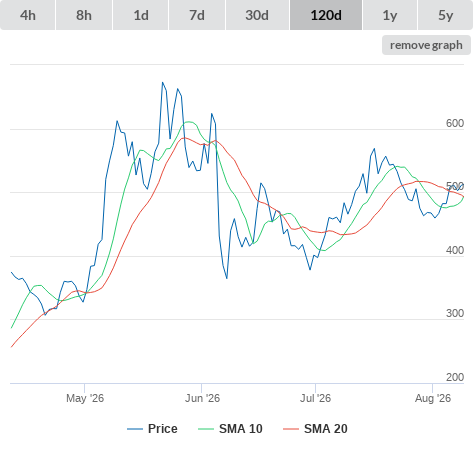Click the remove graph button
474x455 pixels.
426,45
